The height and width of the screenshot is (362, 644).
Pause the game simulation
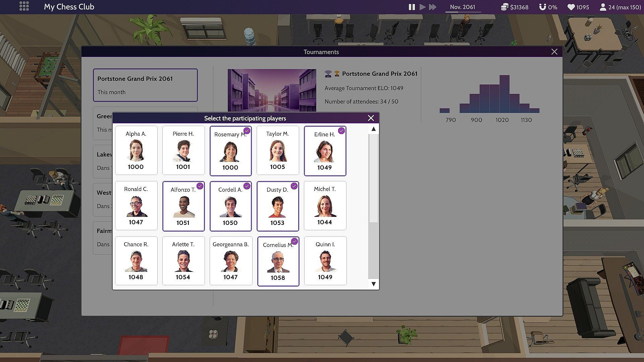point(412,7)
